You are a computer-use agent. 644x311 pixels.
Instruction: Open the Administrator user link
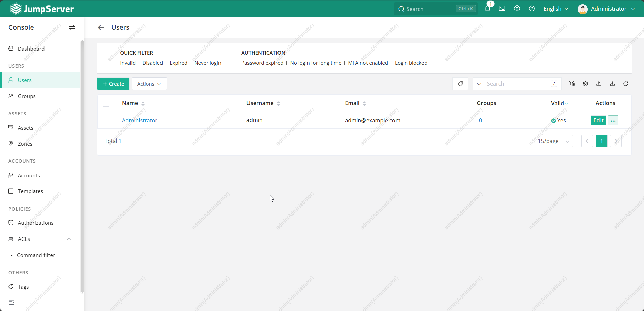[140, 120]
